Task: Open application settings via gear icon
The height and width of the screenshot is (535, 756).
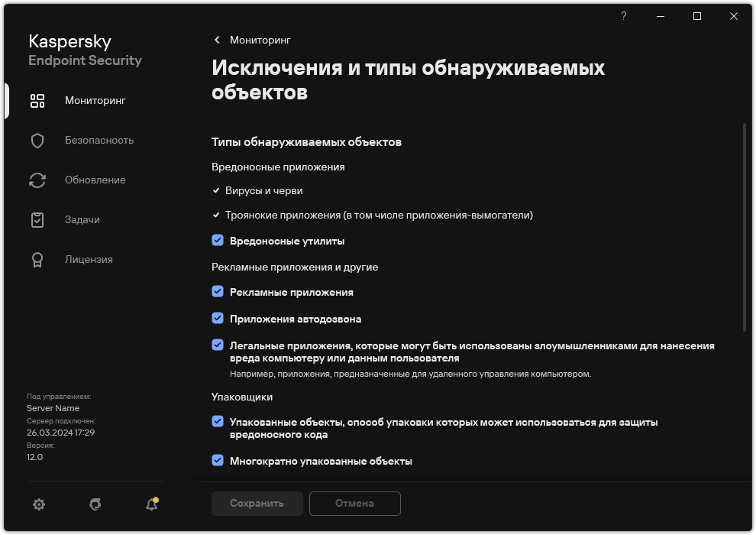Action: click(38, 504)
